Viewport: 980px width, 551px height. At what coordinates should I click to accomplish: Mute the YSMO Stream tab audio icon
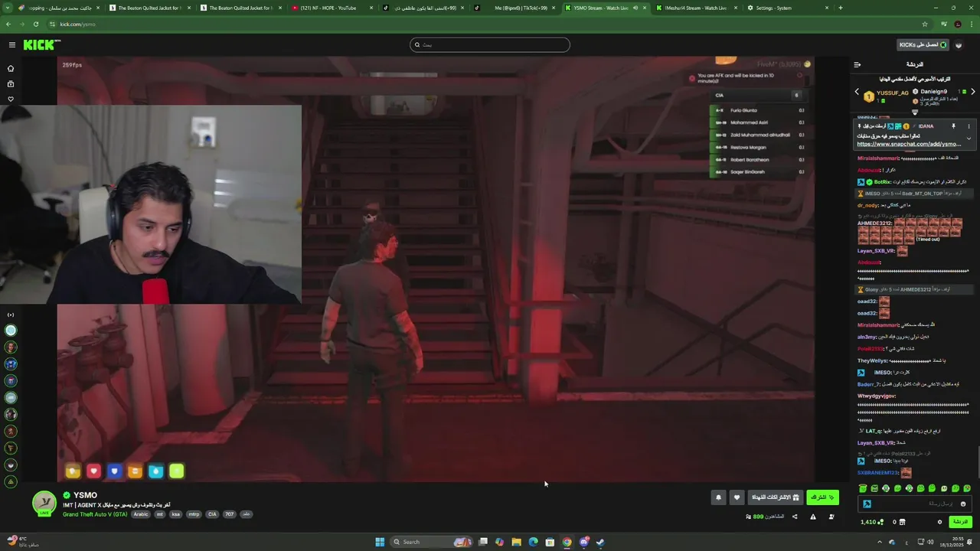(635, 8)
